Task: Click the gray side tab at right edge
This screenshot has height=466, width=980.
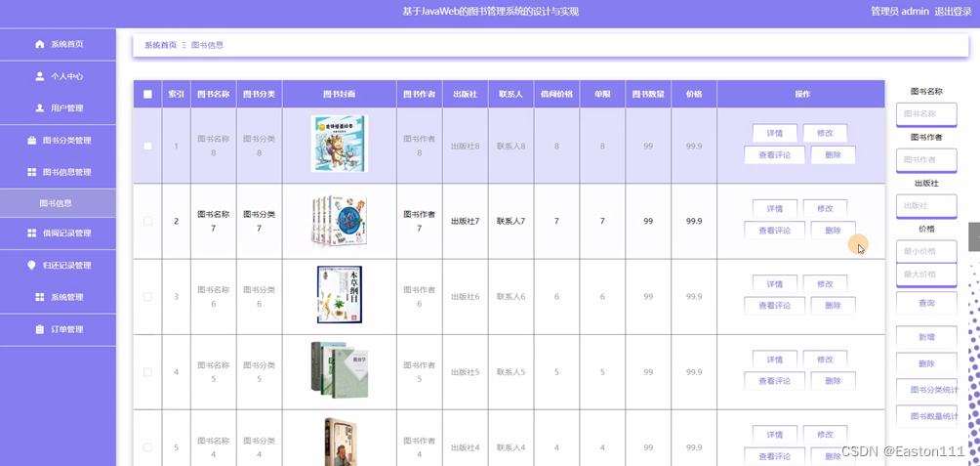Action: 974,237
